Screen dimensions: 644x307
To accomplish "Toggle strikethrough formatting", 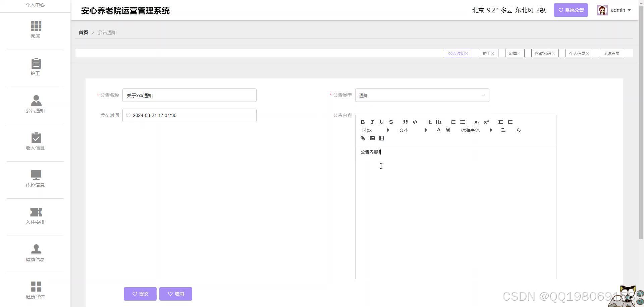I will (x=391, y=122).
